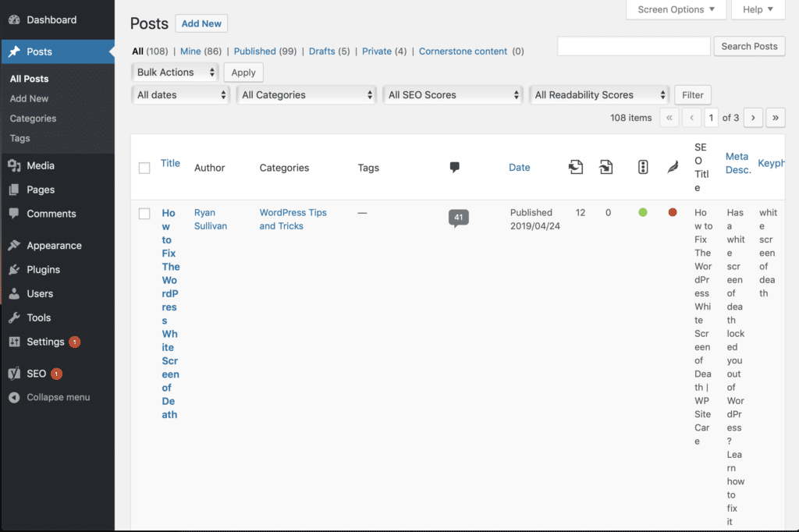Open the All dates filter dropdown

[181, 95]
